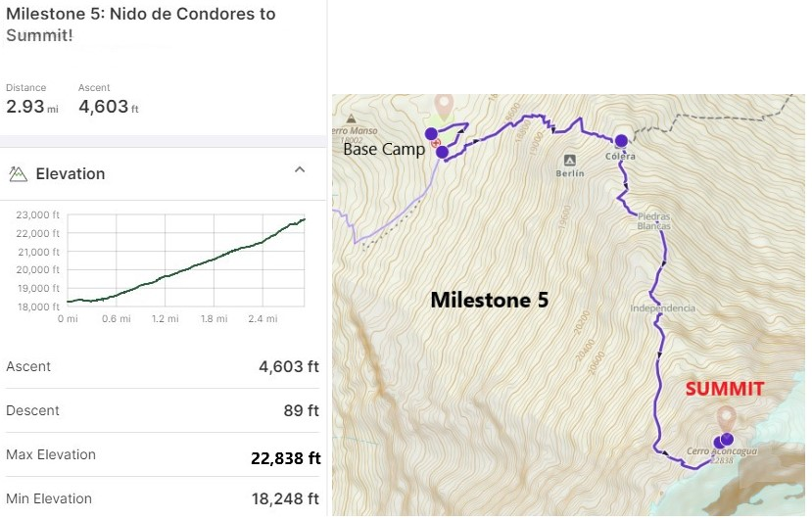Click the summit location pin marker

pos(726,419)
